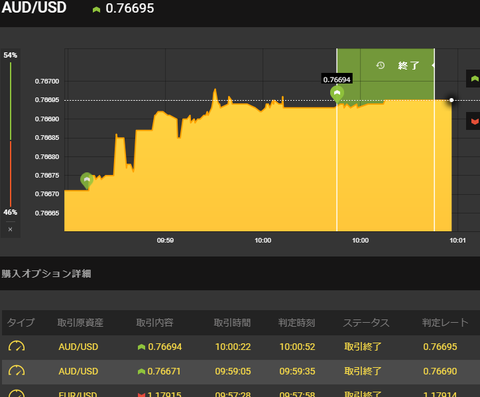
Task: Click the 09:59:05 trade time cell
Action: (233, 371)
